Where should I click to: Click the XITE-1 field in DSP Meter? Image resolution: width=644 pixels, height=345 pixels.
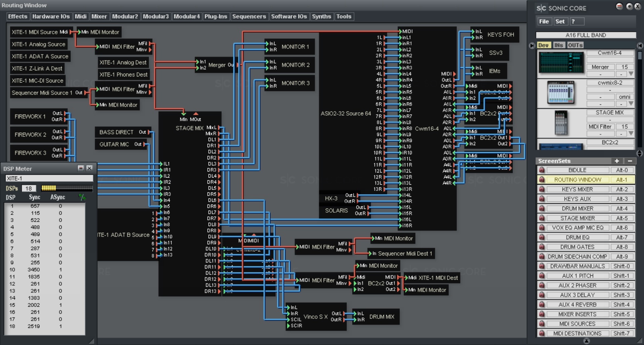tap(49, 179)
